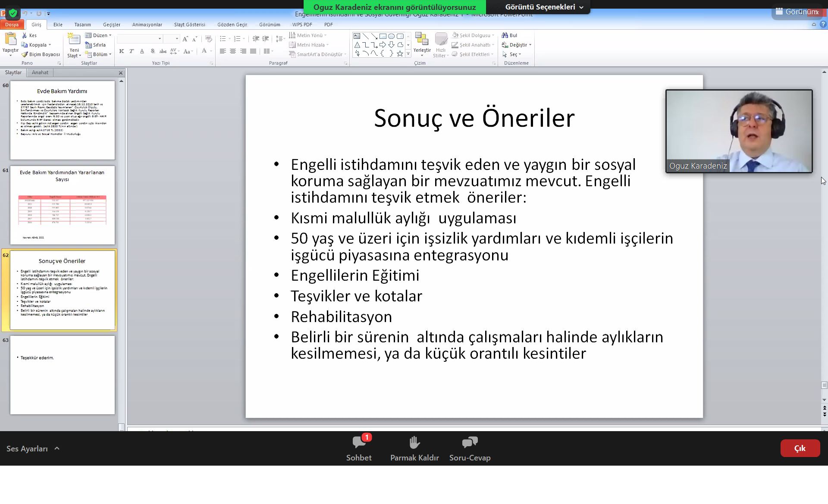
Task: Open the Tasarım ribbon tab
Action: tap(82, 25)
